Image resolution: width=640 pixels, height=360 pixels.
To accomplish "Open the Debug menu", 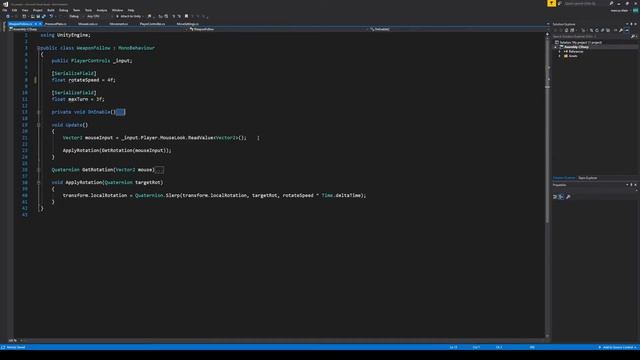I will (64, 10).
